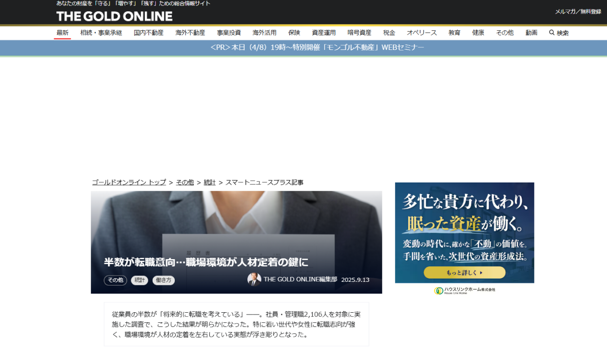Select the その他 article tag
This screenshot has width=607, height=364.
point(115,280)
